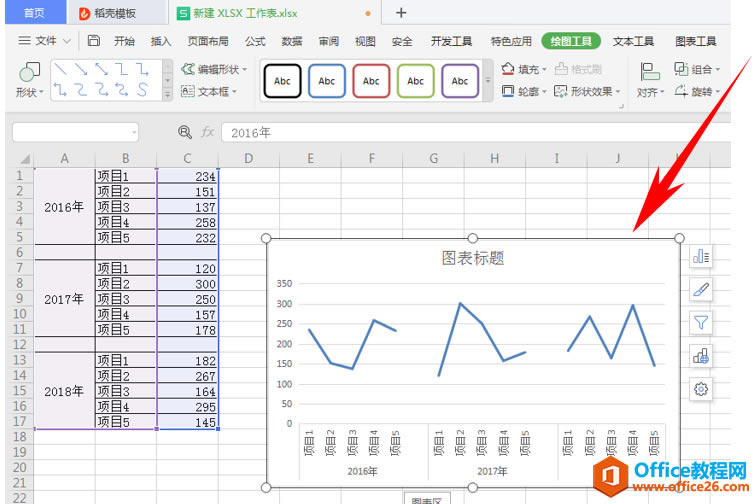
Task: Expand the Align (对齐) dropdown arrow
Action: coord(662,92)
